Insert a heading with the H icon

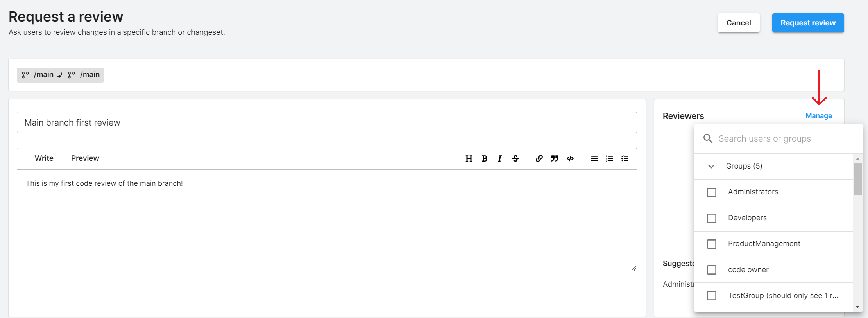(x=469, y=158)
